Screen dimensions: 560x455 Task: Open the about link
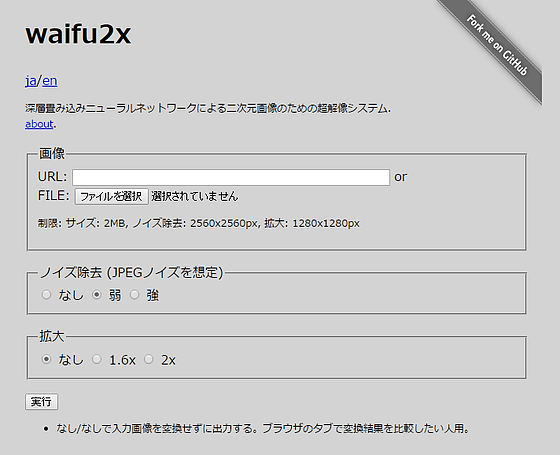tap(39, 124)
